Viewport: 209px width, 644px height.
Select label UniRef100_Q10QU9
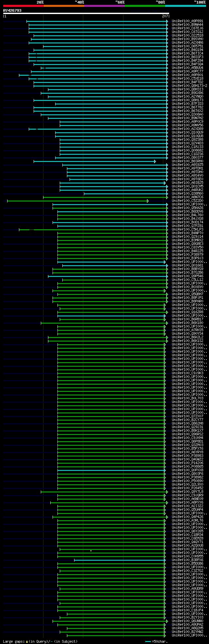(x=187, y=133)
